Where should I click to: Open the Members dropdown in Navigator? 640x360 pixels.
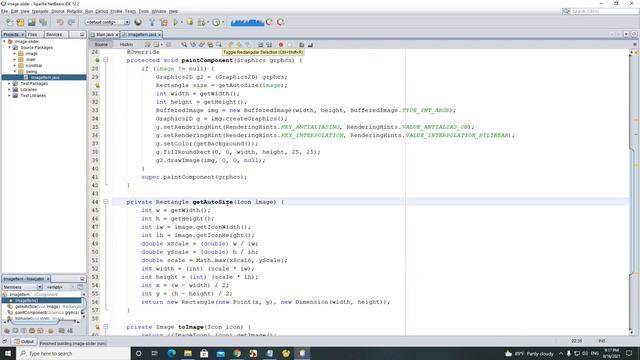22,287
